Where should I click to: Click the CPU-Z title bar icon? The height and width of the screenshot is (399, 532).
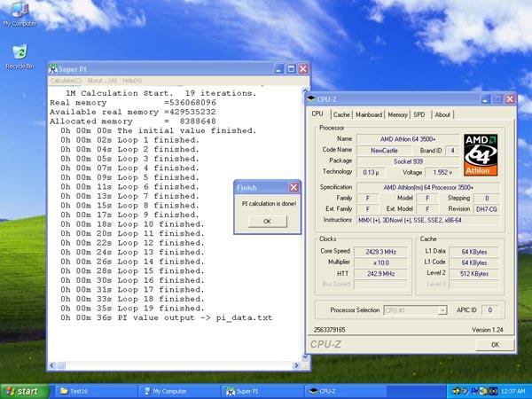tap(311, 99)
